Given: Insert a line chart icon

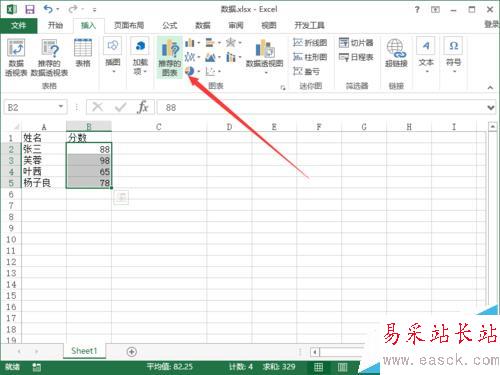Looking at the screenshot, I should point(189,57).
